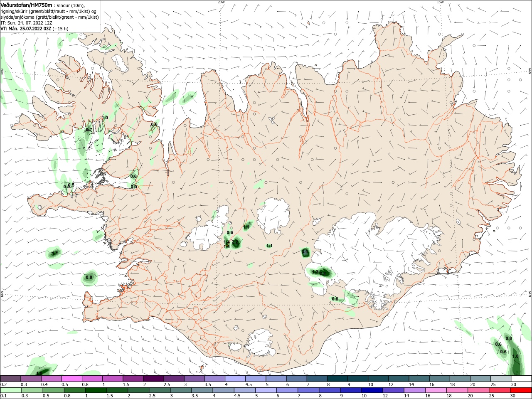
Task: Pick the bottom-row legend swatch between 2 and 2.5
Action: click(138, 390)
